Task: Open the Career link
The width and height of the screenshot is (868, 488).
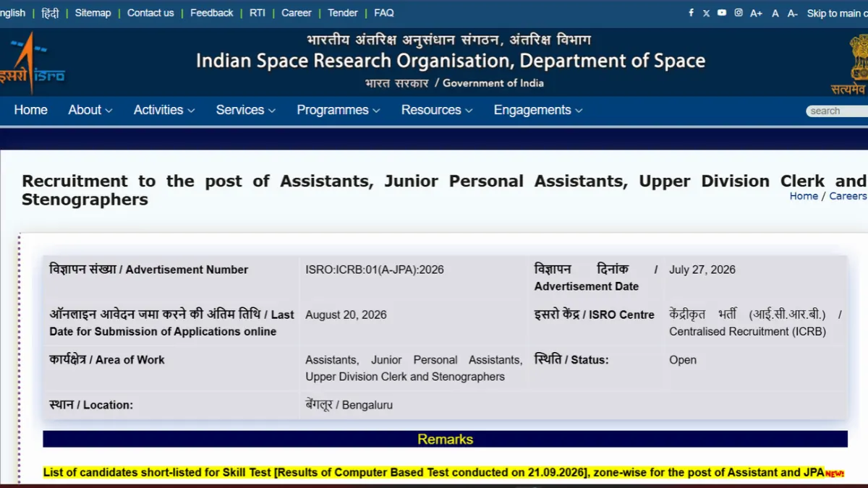Action: click(x=297, y=13)
